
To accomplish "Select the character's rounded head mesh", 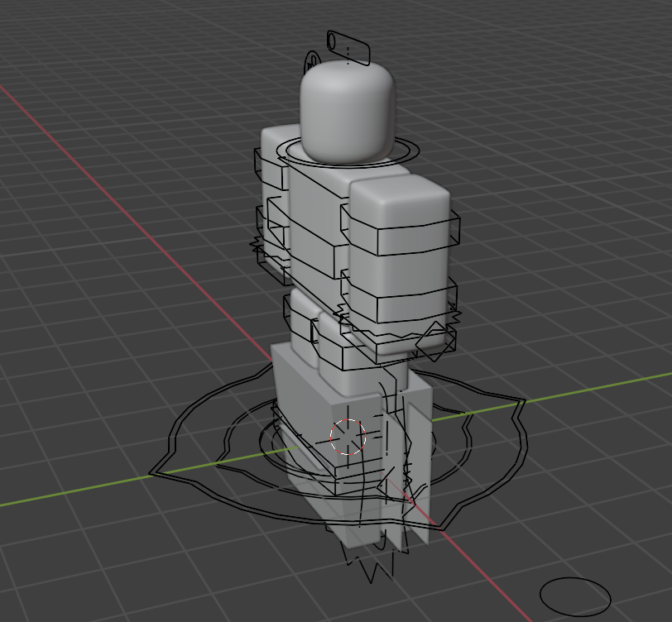I will 347,112.
